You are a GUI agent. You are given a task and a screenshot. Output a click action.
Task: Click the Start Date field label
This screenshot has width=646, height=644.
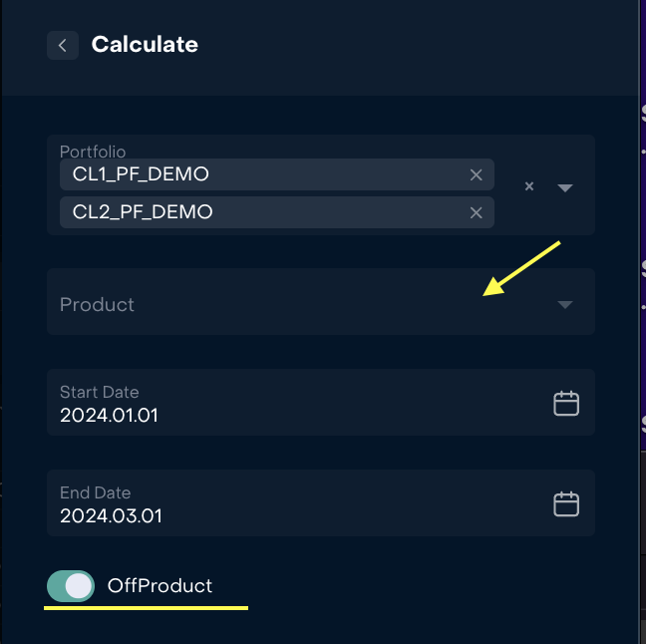coord(99,392)
